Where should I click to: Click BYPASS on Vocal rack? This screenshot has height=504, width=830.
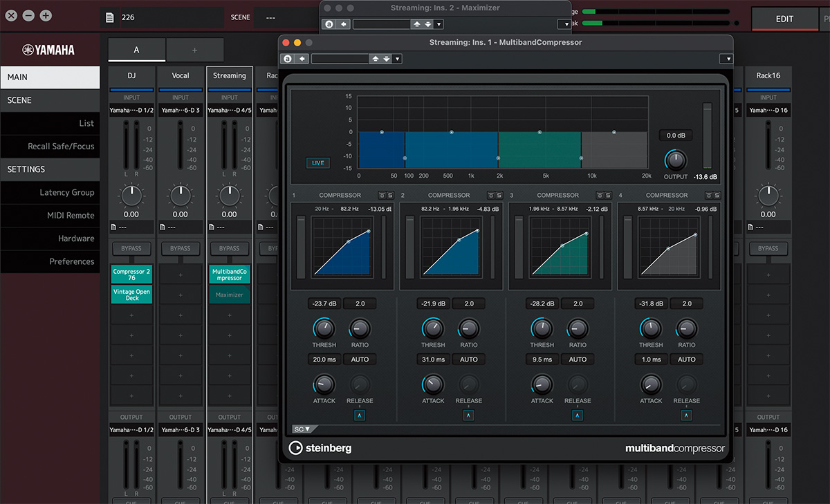tap(181, 248)
